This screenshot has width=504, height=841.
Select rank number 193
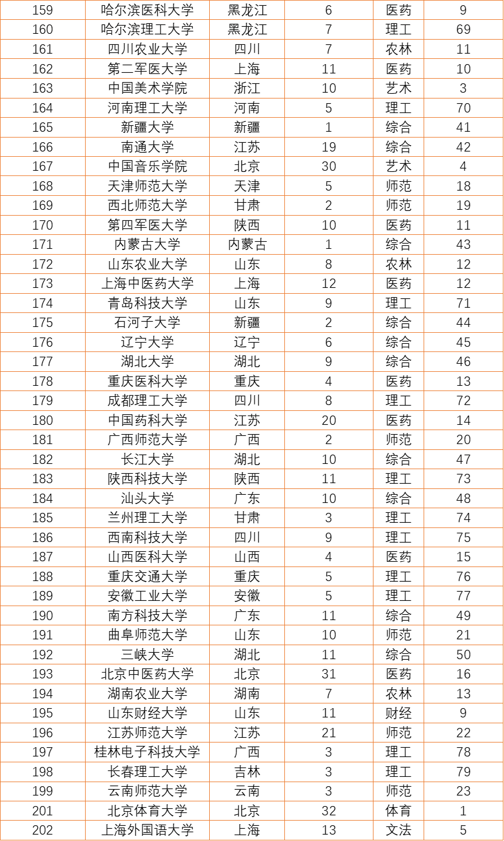[43, 674]
